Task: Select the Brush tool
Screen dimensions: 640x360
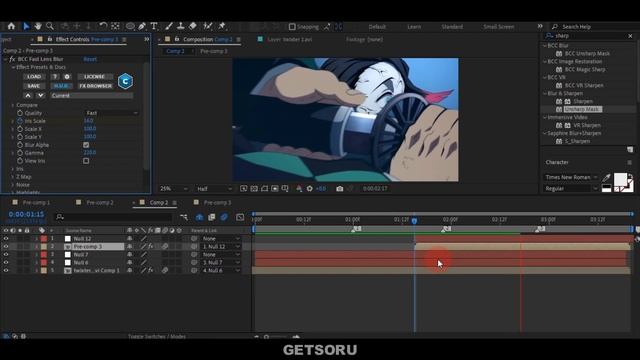Action: (x=169, y=26)
